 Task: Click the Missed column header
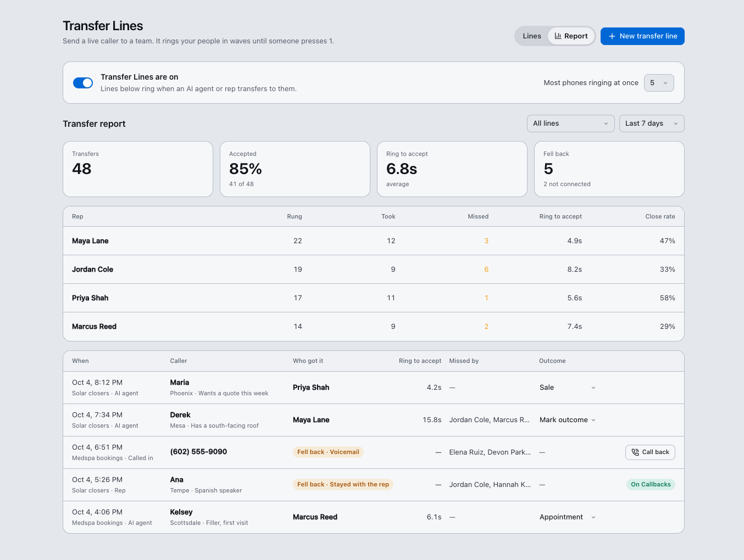(478, 216)
